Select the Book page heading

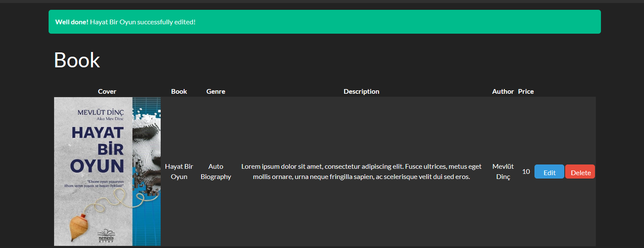point(77,60)
